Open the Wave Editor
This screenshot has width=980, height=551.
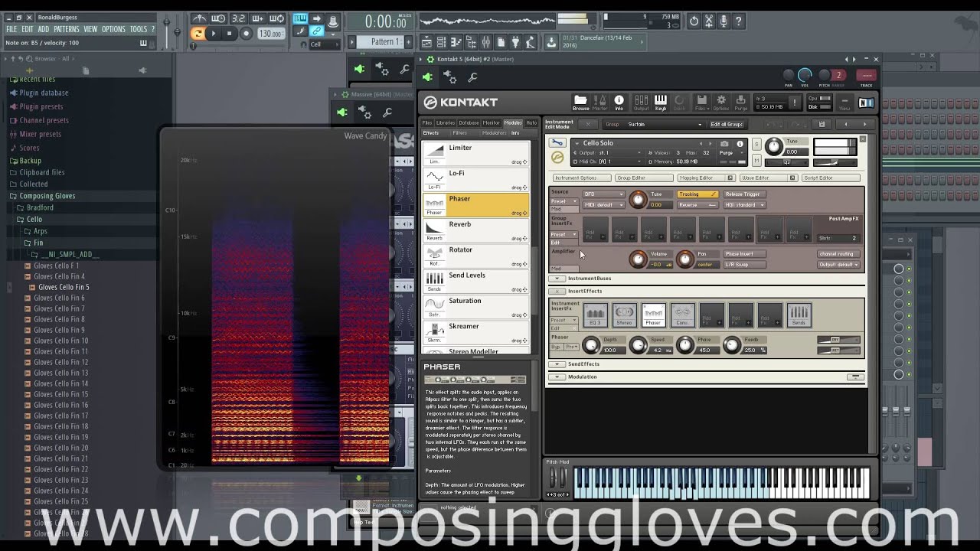tap(767, 178)
